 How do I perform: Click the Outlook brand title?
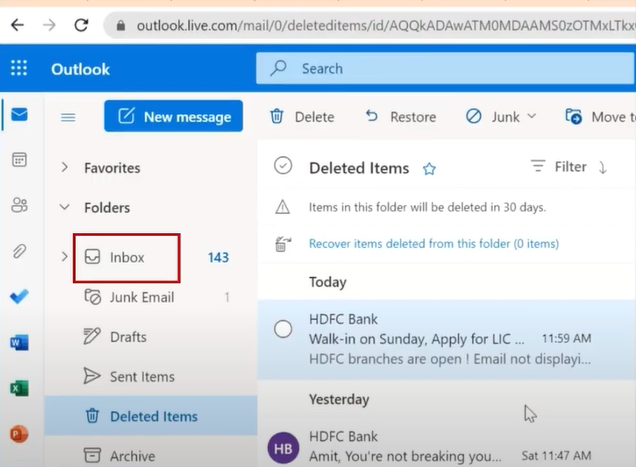[x=80, y=69]
